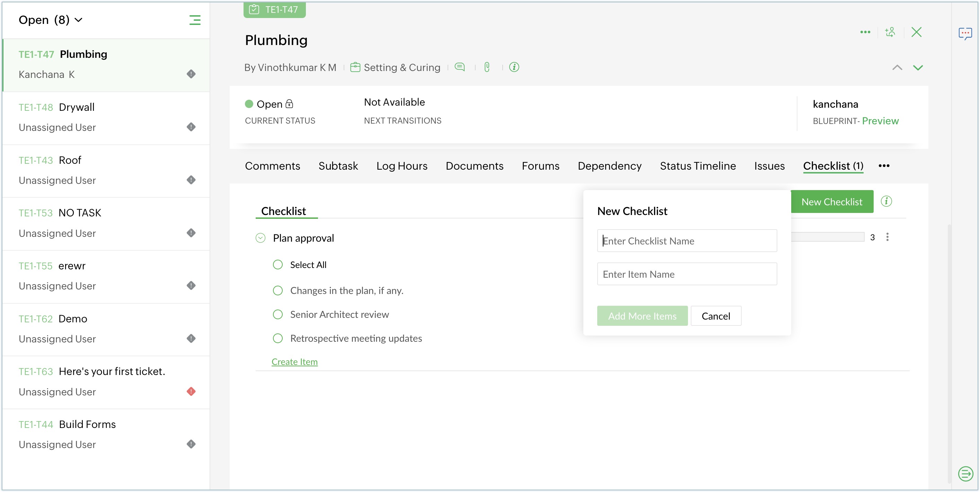Open the chat icon at top right
This screenshot has width=980, height=492.
click(965, 34)
